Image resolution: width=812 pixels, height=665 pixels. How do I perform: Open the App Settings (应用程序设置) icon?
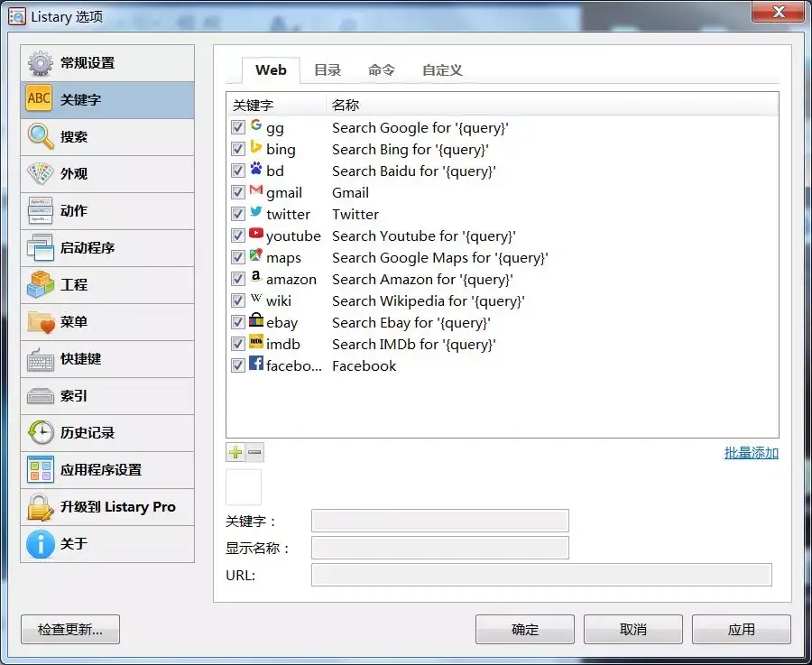41,469
